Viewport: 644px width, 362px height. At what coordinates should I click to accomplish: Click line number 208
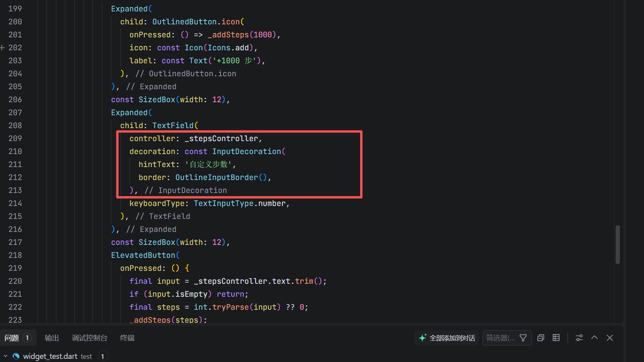coord(15,125)
